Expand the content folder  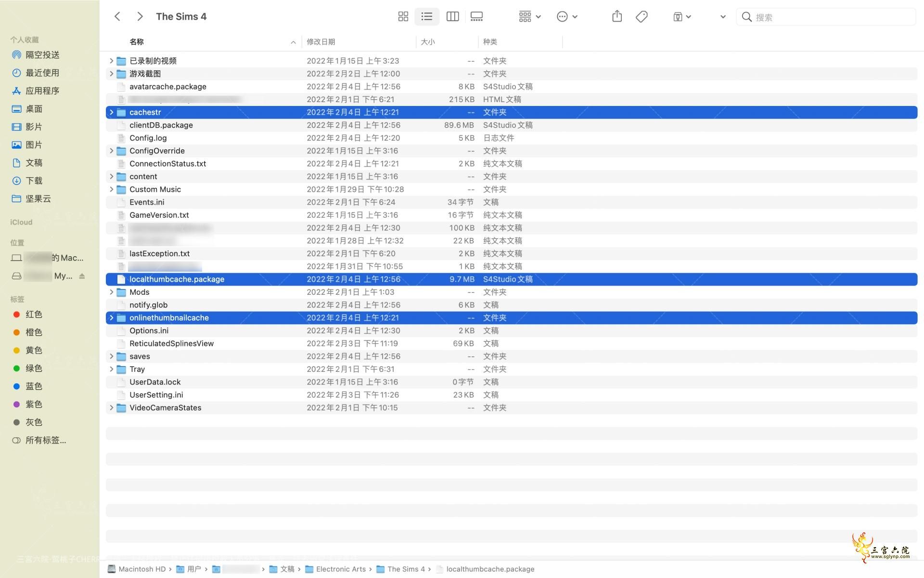[x=111, y=176]
